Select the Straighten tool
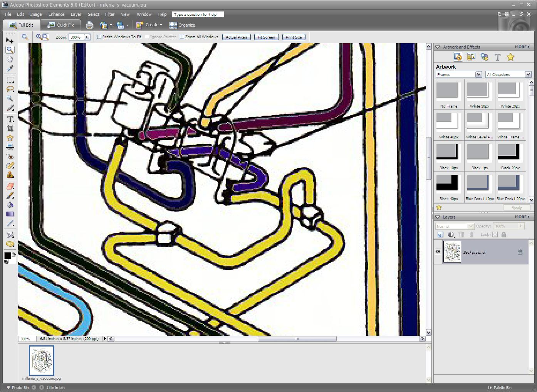 [10, 147]
